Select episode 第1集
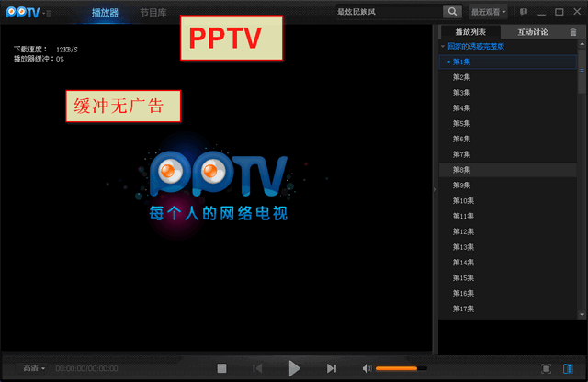The image size is (588, 382). click(x=508, y=62)
